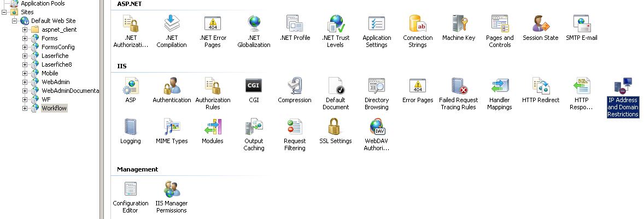The width and height of the screenshot is (644, 219).
Task: Open HTTP Redirect feature
Action: [541, 91]
